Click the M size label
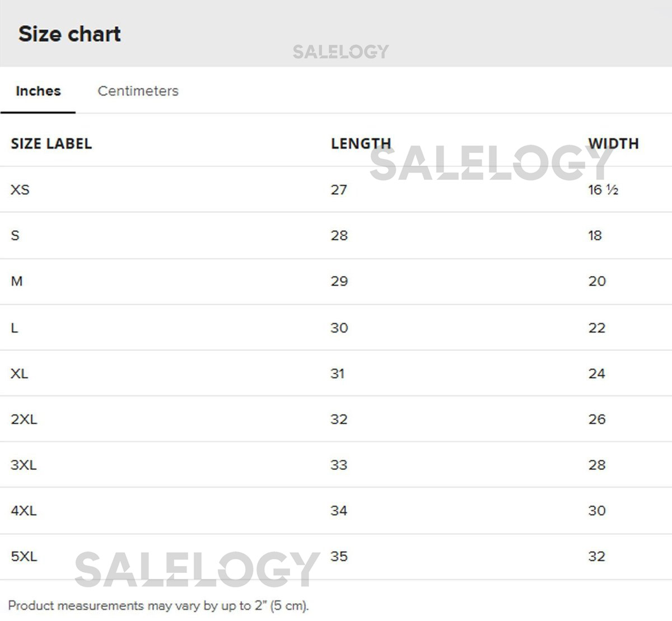The image size is (672, 621). pos(17,281)
